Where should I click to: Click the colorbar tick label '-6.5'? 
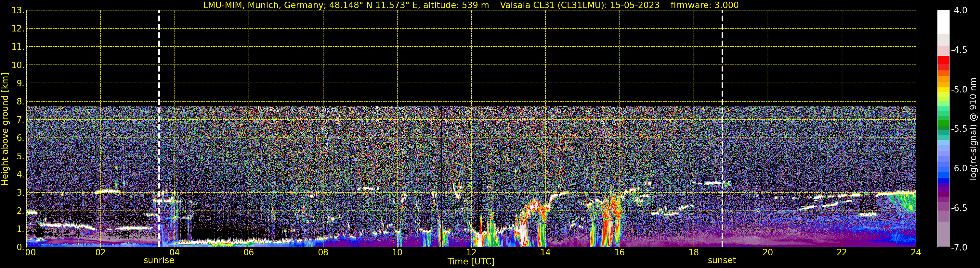[959, 208]
